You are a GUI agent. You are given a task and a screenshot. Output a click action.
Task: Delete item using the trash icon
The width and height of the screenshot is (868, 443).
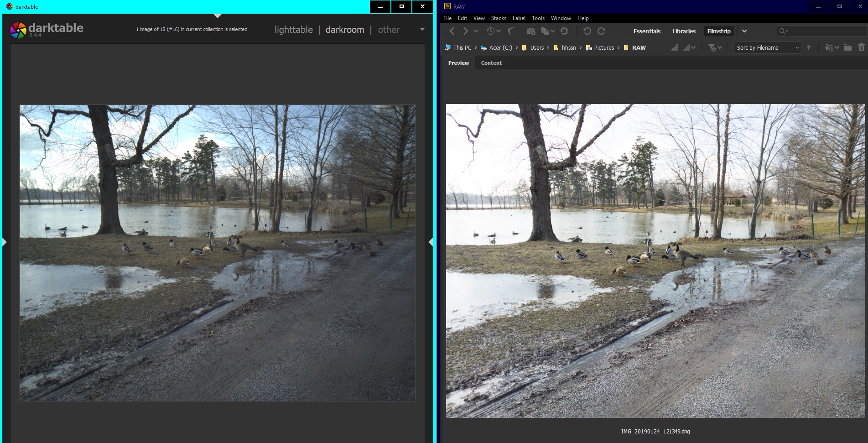click(x=861, y=47)
